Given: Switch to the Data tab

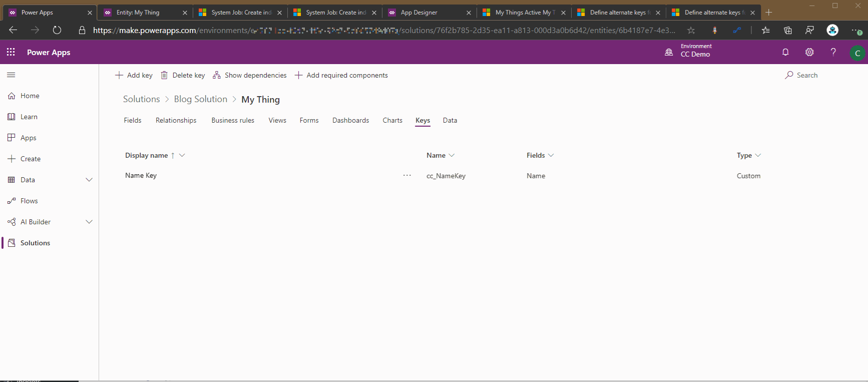Looking at the screenshot, I should tap(450, 120).
